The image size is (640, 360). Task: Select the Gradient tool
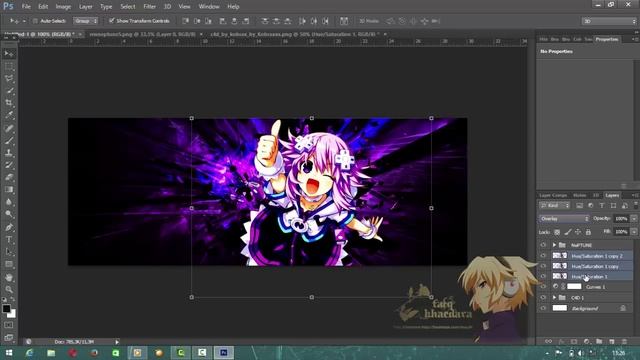pyautogui.click(x=9, y=190)
